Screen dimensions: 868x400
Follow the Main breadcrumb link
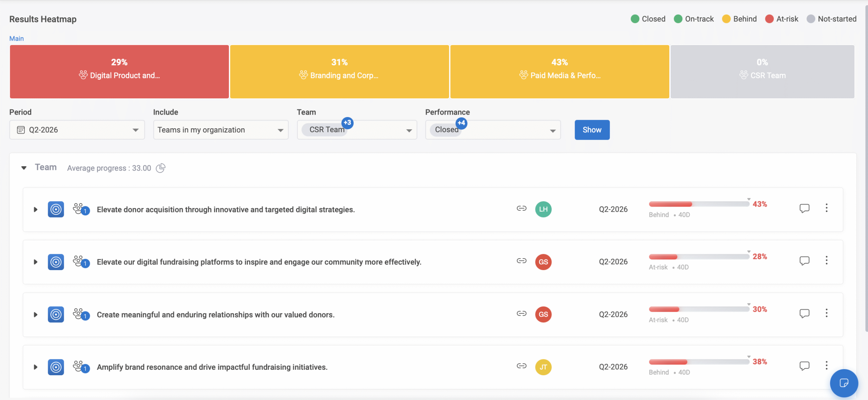16,38
